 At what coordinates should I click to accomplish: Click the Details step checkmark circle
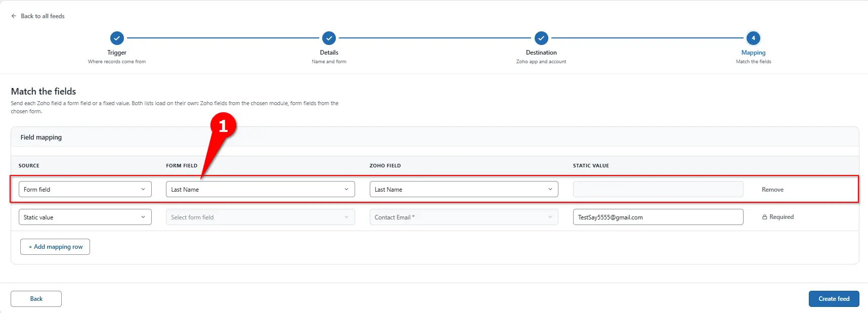pos(329,38)
